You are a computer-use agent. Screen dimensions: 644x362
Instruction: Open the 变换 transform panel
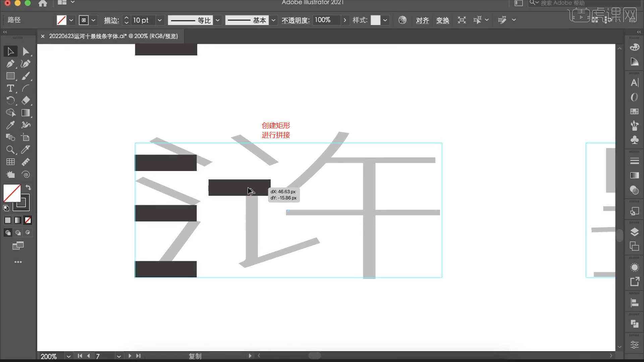click(442, 20)
